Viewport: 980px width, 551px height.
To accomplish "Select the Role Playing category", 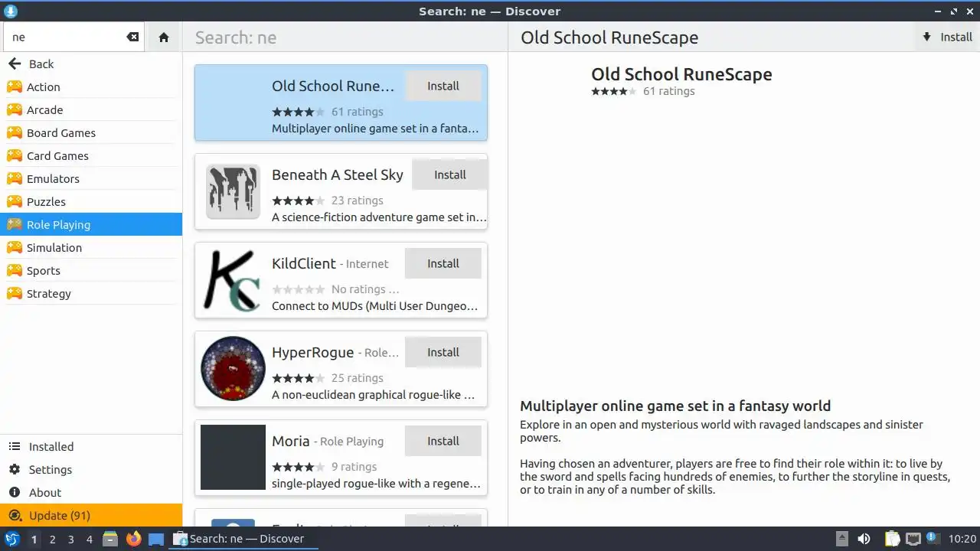I will click(91, 224).
